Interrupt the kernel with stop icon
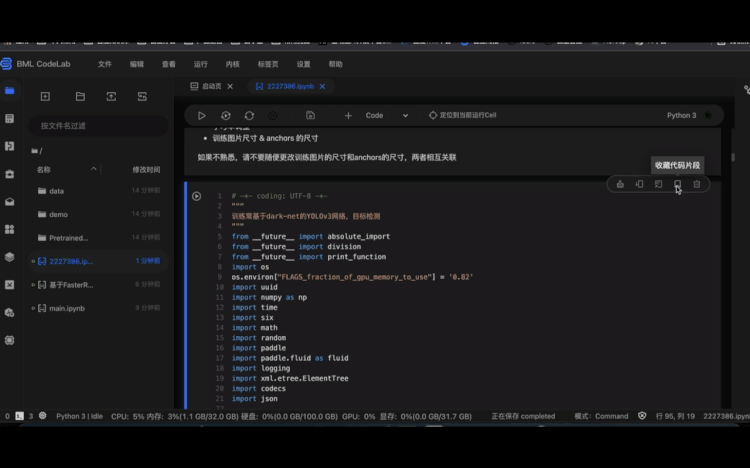 (x=273, y=115)
